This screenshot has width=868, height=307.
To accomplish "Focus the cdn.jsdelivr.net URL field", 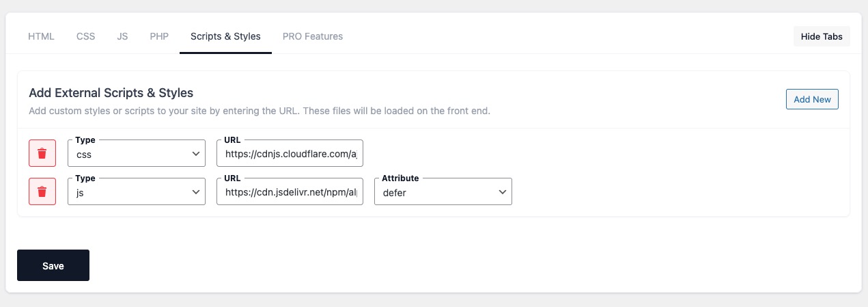I will point(290,193).
